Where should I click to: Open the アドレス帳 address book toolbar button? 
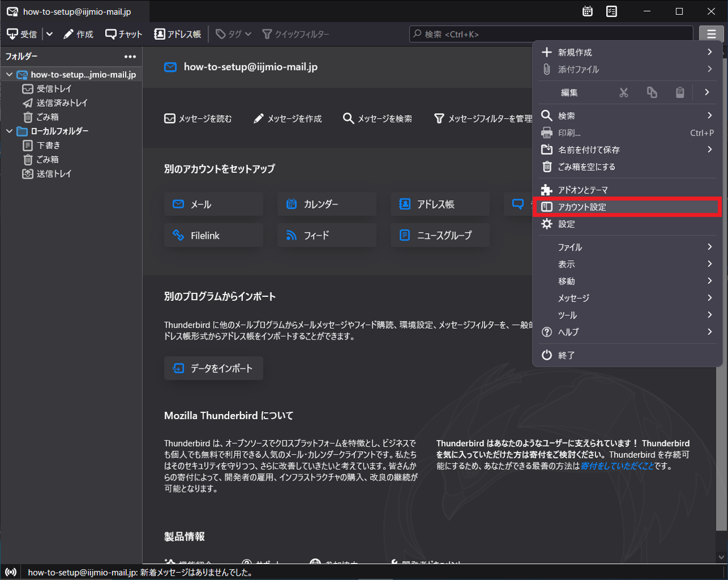[x=177, y=34]
